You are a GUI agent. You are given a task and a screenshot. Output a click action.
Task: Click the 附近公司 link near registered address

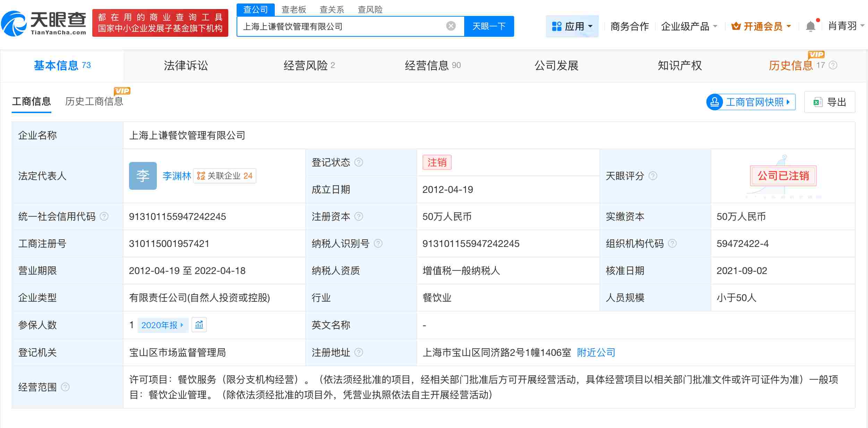click(x=595, y=352)
